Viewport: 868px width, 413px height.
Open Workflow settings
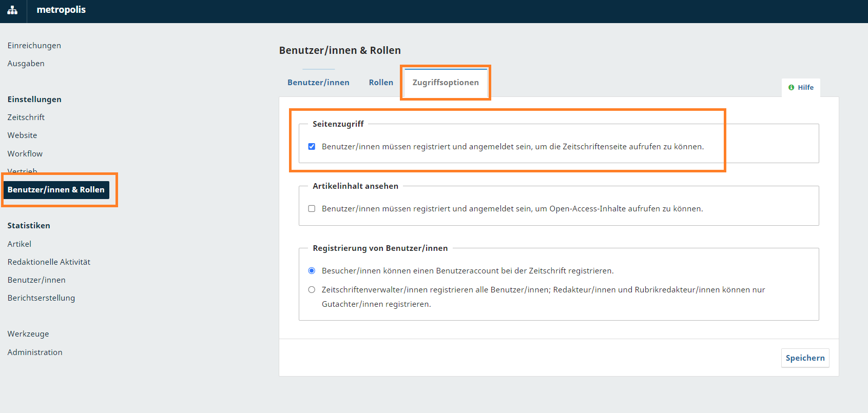tap(25, 154)
